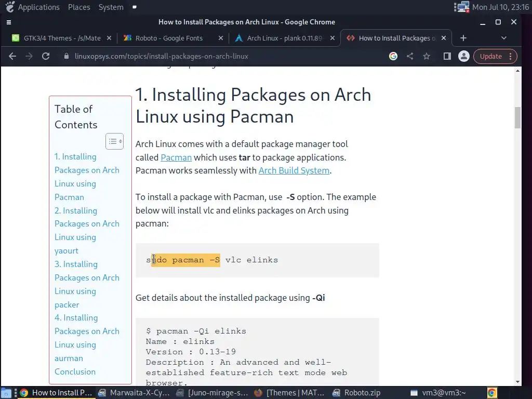Open the Arch Build System link
This screenshot has height=399, width=532.
pos(294,170)
